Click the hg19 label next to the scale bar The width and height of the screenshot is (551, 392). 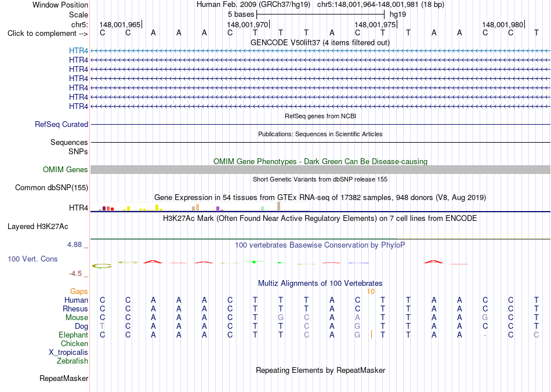398,14
